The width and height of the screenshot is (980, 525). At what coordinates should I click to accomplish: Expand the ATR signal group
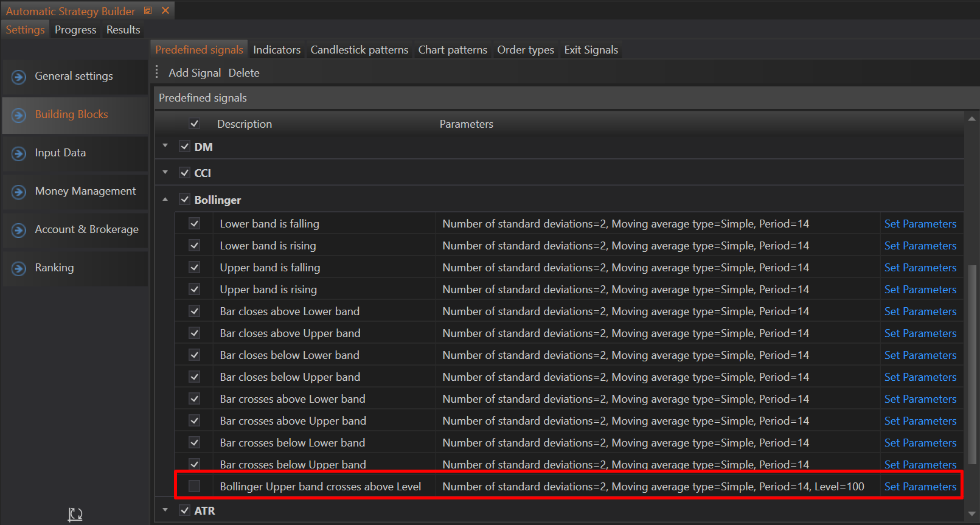point(165,510)
